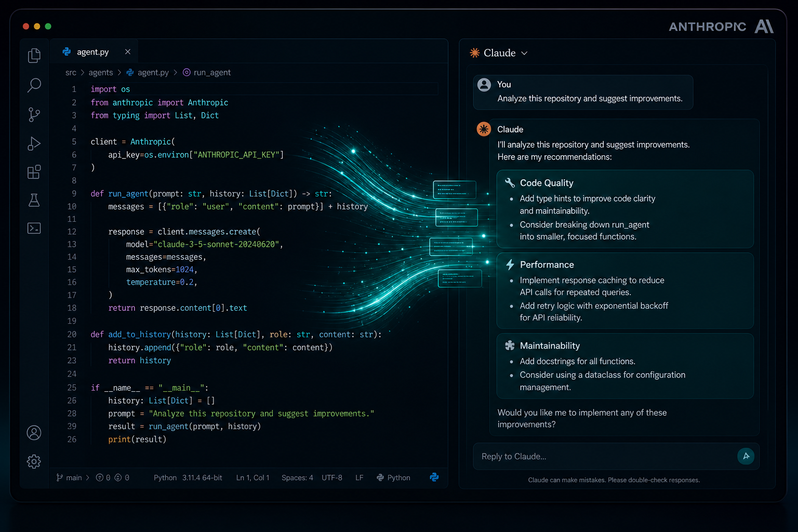
Task: Close the agent.py tab
Action: [x=127, y=51]
